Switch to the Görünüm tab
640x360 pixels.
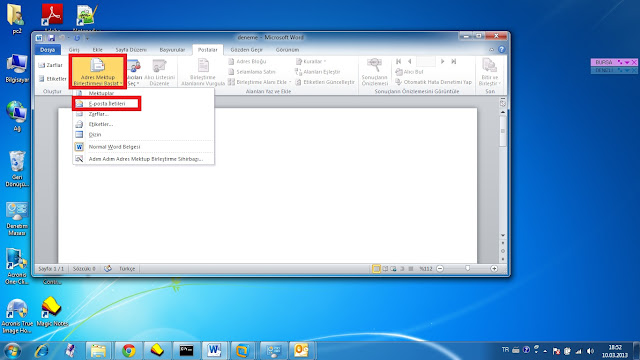(287, 50)
